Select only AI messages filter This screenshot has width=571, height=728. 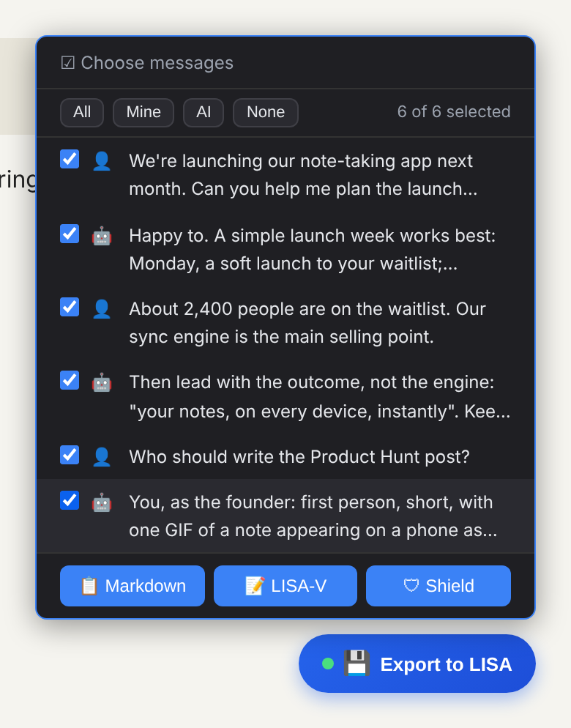[204, 112]
